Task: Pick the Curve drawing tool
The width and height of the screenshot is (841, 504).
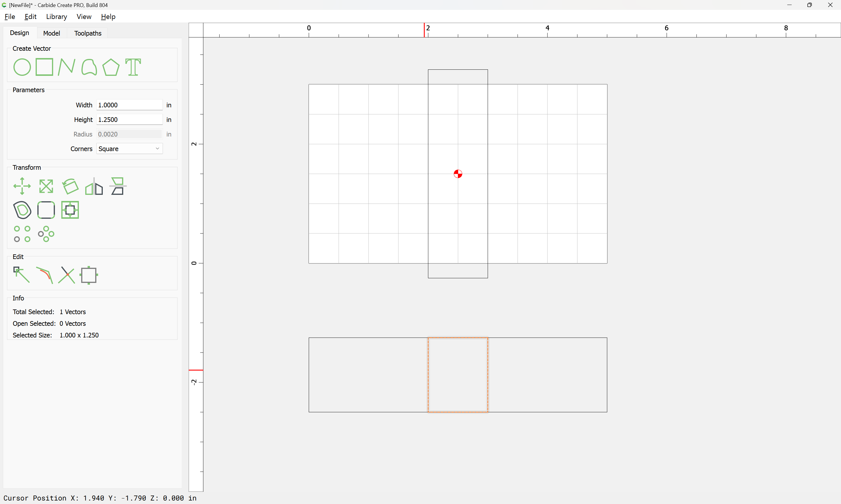Action: [89, 67]
